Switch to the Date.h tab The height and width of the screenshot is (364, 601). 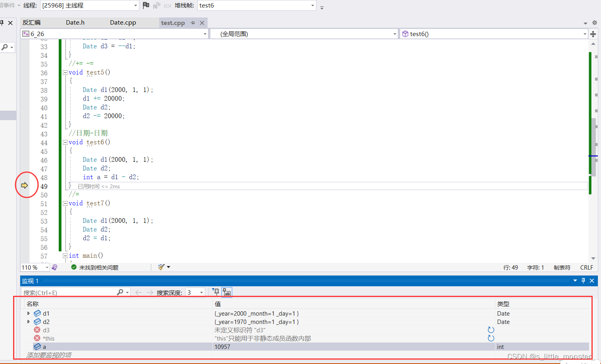pyautogui.click(x=75, y=23)
